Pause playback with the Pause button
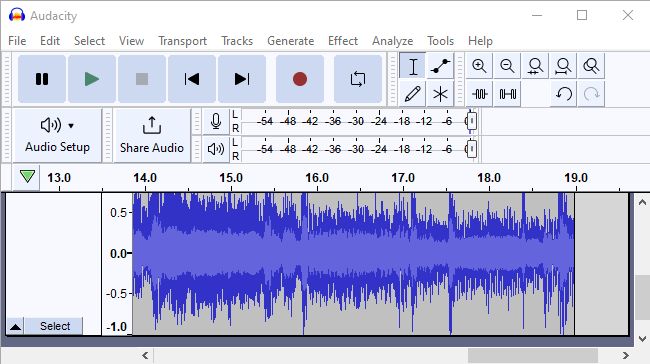 point(42,79)
